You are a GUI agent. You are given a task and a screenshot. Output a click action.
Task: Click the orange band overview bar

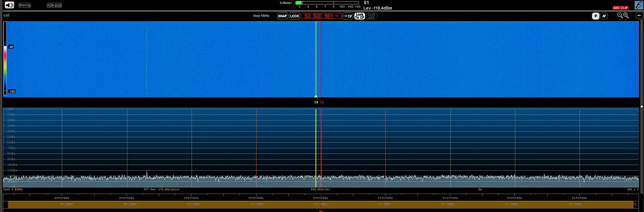[x=321, y=204]
